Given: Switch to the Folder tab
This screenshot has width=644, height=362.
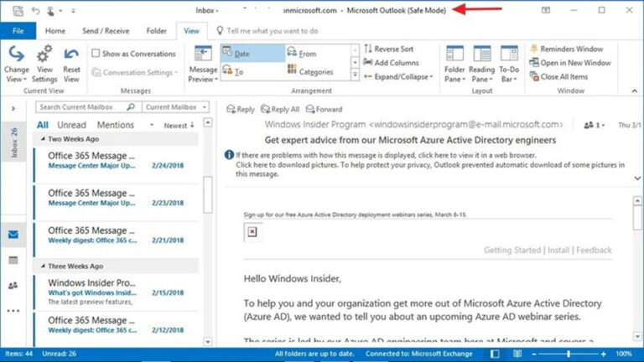Looking at the screenshot, I should 157,31.
